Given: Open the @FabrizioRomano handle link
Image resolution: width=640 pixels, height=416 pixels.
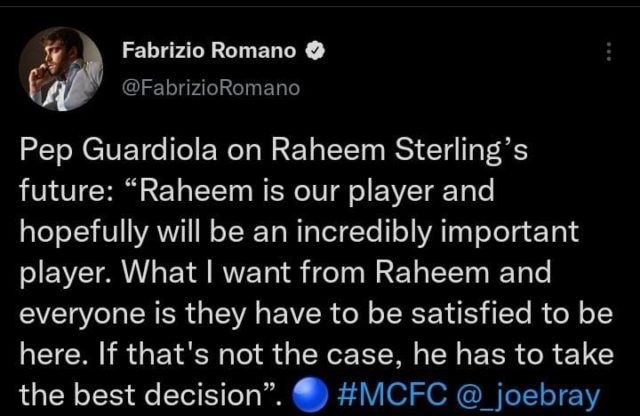Looking at the screenshot, I should point(211,87).
